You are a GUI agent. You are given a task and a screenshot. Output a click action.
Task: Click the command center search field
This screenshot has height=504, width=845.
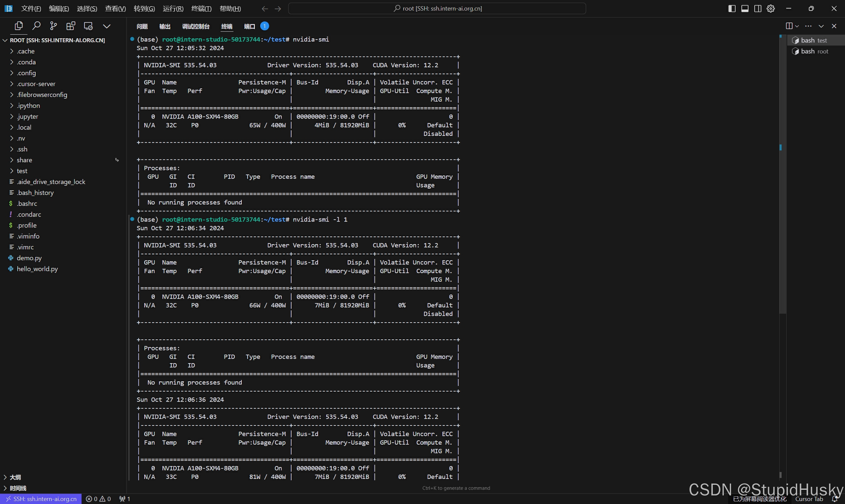point(437,9)
